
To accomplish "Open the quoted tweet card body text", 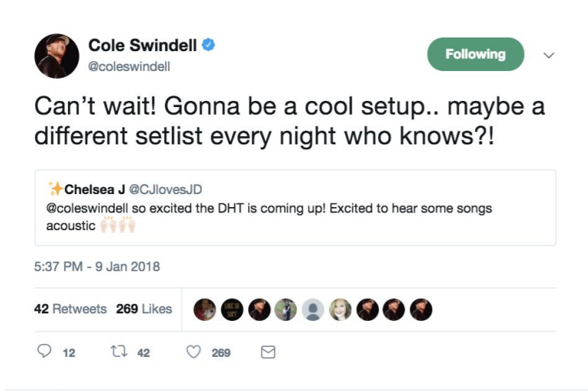I will pyautogui.click(x=269, y=217).
